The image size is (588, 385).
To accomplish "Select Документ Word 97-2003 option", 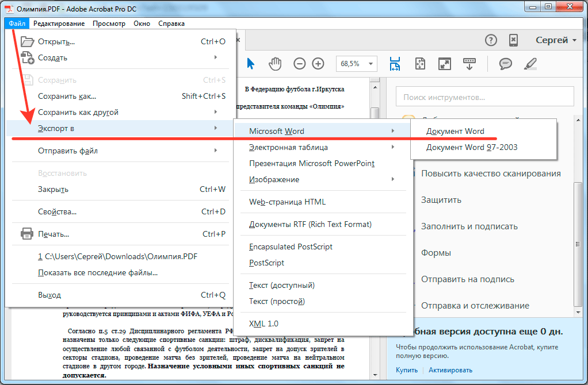I will point(471,147).
